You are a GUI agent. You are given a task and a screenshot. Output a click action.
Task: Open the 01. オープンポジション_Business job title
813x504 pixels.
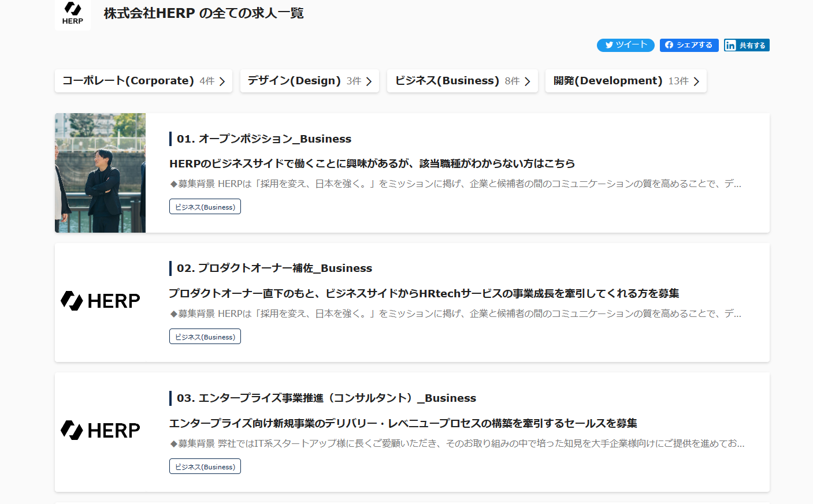(264, 139)
